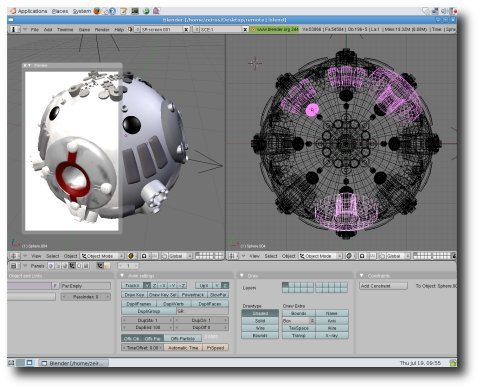
Task: Open the Render menu in Blender header
Action: [x=102, y=30]
